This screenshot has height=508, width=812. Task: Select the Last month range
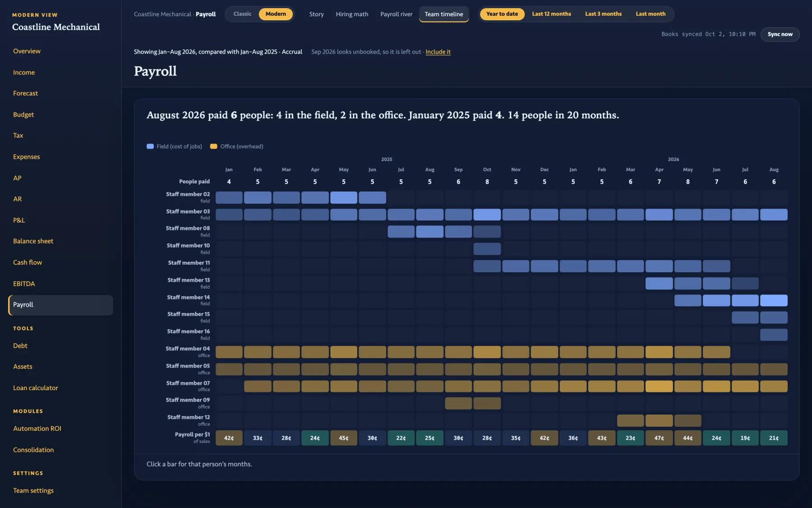click(651, 14)
